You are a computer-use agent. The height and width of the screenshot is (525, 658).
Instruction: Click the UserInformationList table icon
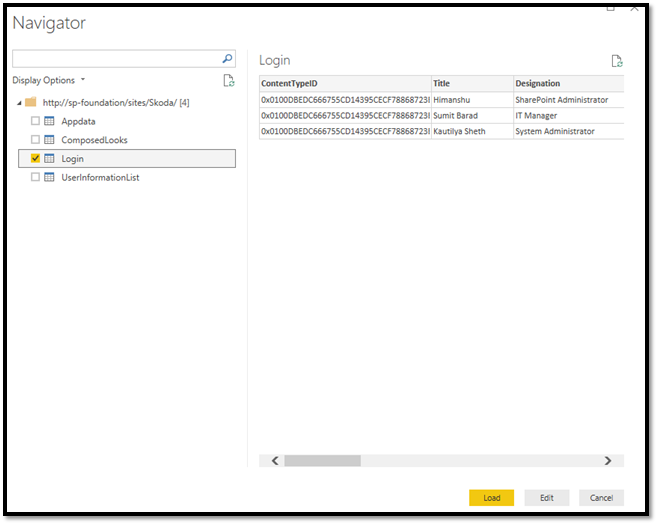pos(49,177)
